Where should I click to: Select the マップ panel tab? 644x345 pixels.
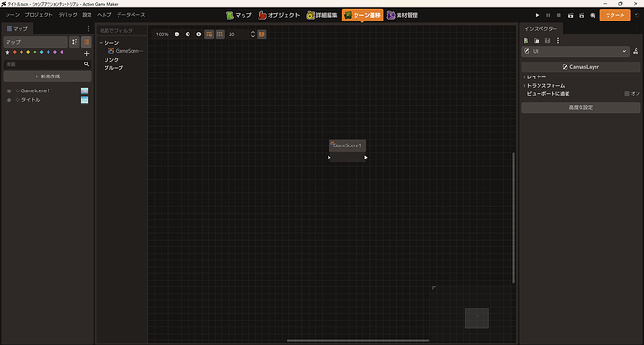pyautogui.click(x=17, y=29)
